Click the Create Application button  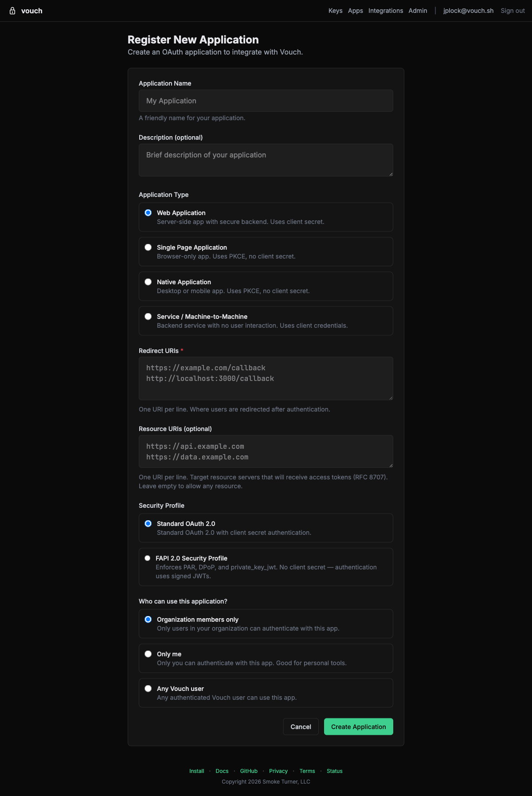point(358,727)
